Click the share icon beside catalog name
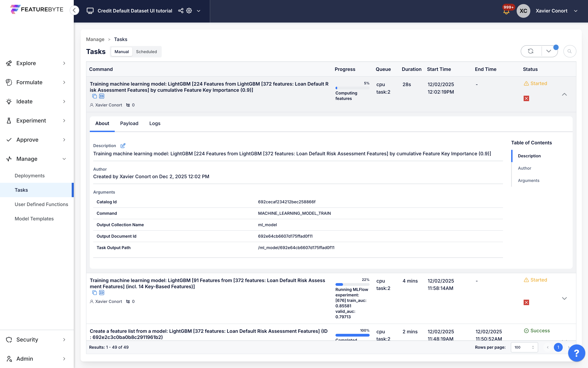Viewport: 588px width, 368px height. [181, 11]
